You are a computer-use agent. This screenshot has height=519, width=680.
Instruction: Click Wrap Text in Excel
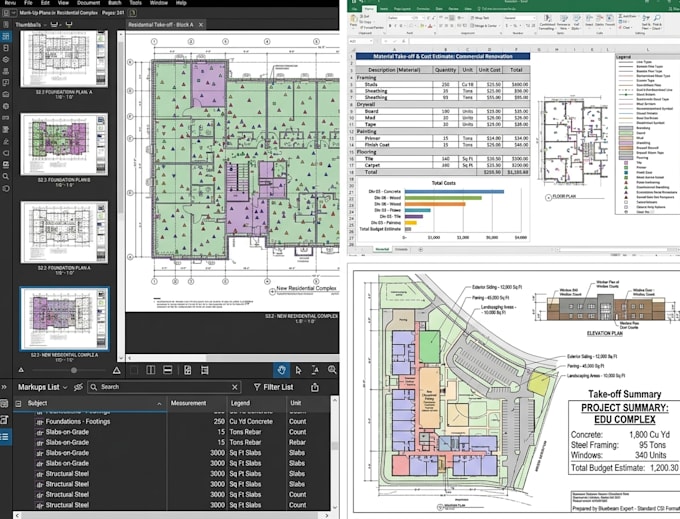479,18
